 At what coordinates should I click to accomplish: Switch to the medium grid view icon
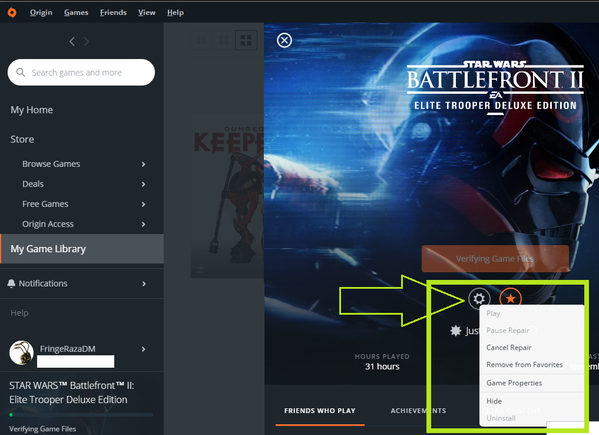[x=223, y=40]
